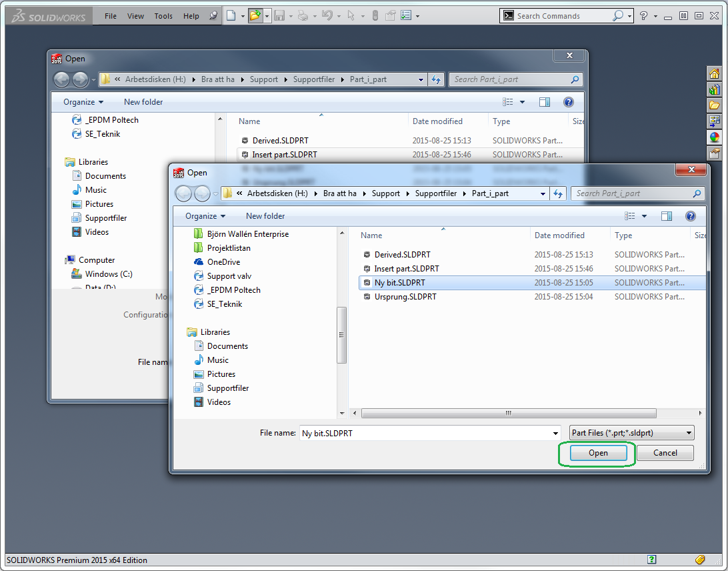Open the Design Library books icon
728x571 pixels.
(x=715, y=90)
